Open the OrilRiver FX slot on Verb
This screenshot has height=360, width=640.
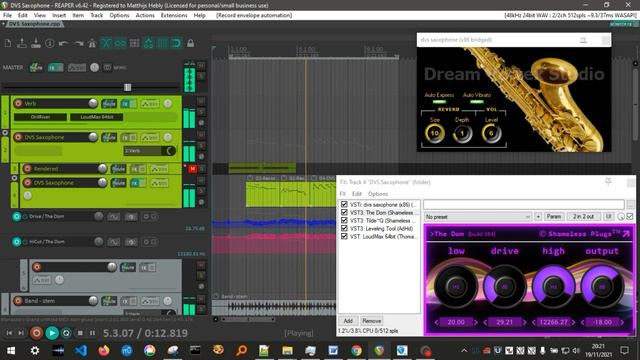(x=40, y=117)
